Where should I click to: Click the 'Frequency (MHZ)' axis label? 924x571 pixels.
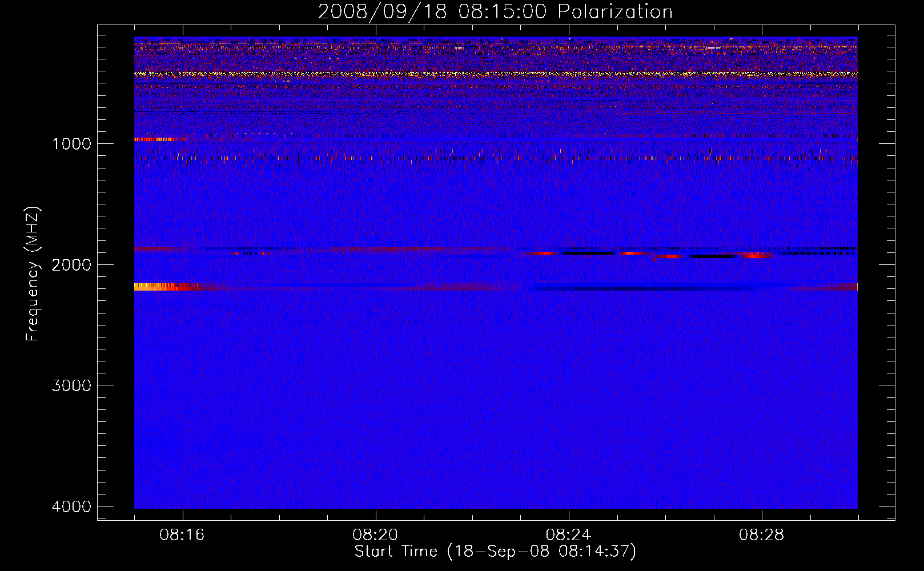pos(33,274)
